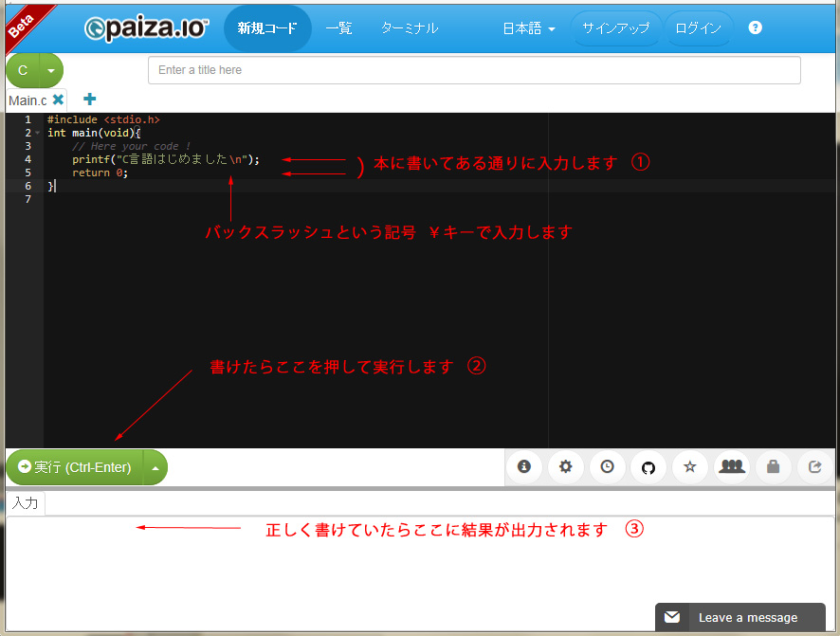Click the return 0; code line
This screenshot has height=636, width=840.
coord(100,173)
